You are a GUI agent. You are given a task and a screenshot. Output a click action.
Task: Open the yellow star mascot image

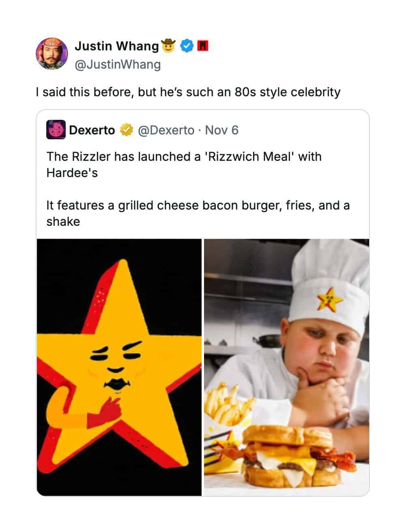tap(119, 367)
